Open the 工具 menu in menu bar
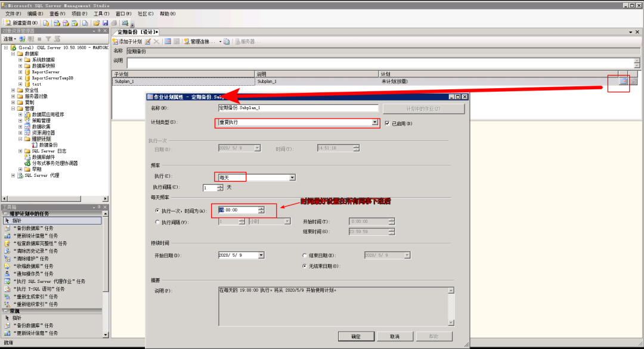 click(x=101, y=13)
